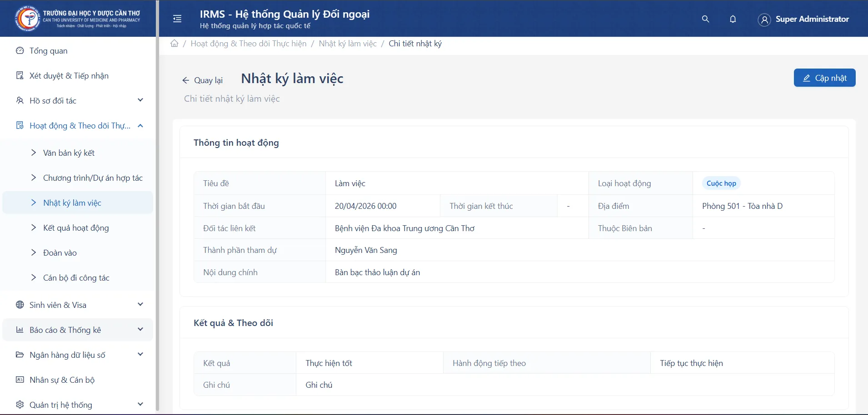Select the Tổng quan overview icon
The image size is (868, 415).
19,50
